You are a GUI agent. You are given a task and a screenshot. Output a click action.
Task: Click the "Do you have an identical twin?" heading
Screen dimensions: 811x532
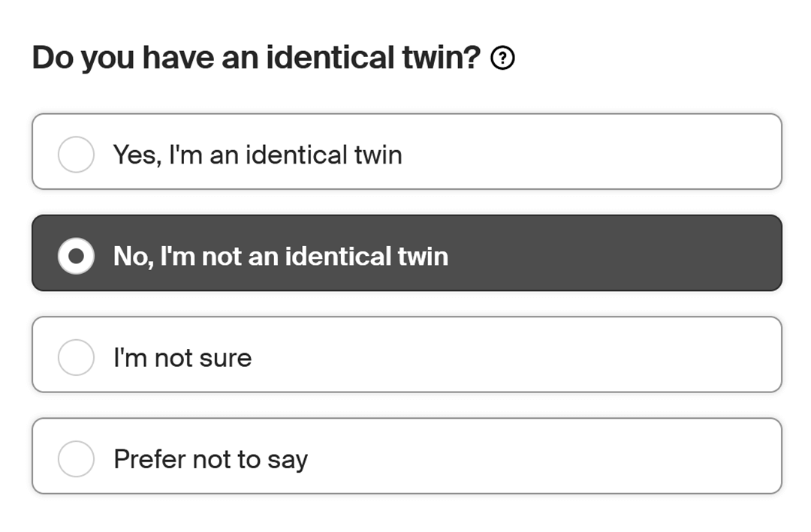pyautogui.click(x=257, y=57)
